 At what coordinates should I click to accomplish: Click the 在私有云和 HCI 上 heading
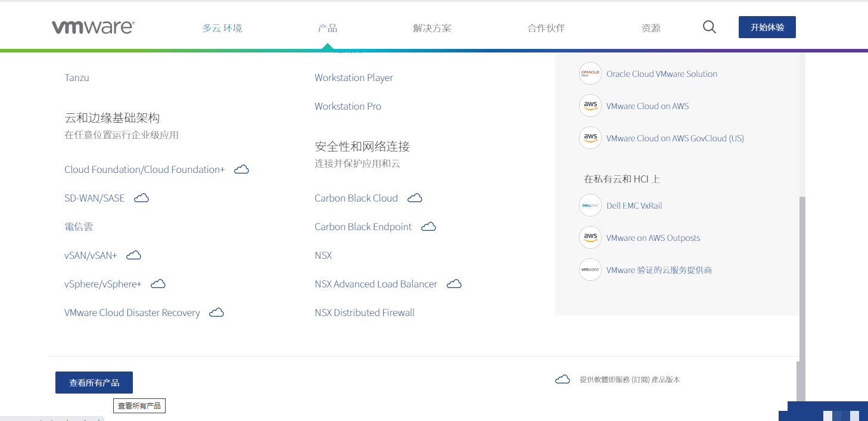point(622,179)
